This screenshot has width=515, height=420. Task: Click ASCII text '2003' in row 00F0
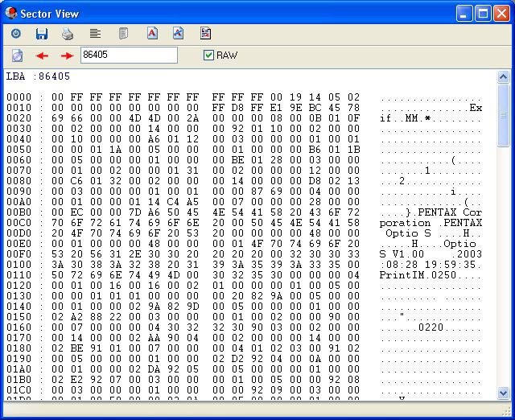[x=469, y=254]
